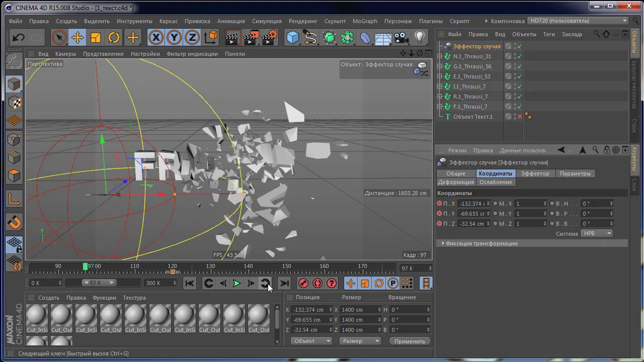Open the spline pen tool icon
The width and height of the screenshot is (644, 362).
point(311,38)
